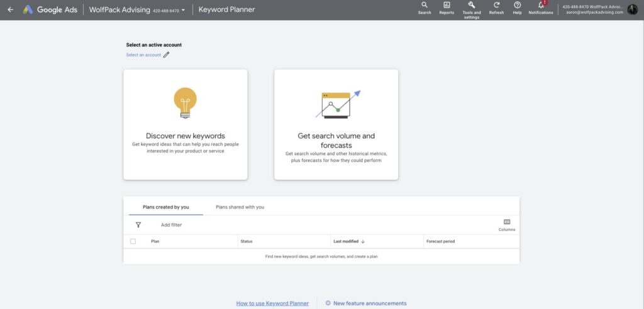Click 'Find new keyword ideas' empty table message
The image size is (644, 309).
pyautogui.click(x=321, y=256)
